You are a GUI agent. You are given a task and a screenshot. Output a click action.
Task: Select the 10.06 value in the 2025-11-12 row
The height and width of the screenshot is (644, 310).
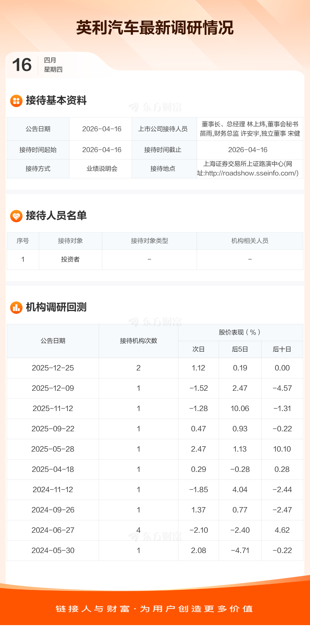[240, 408]
